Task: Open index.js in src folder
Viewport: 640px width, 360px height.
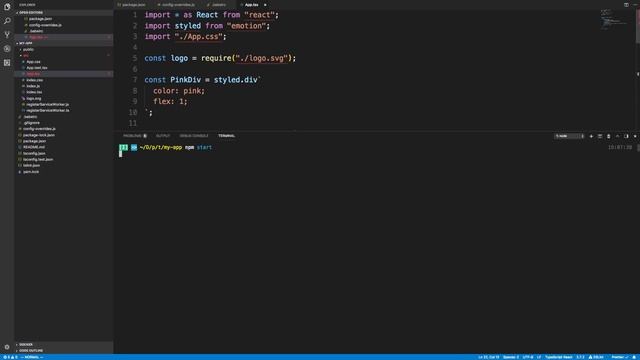Action: 33,86
